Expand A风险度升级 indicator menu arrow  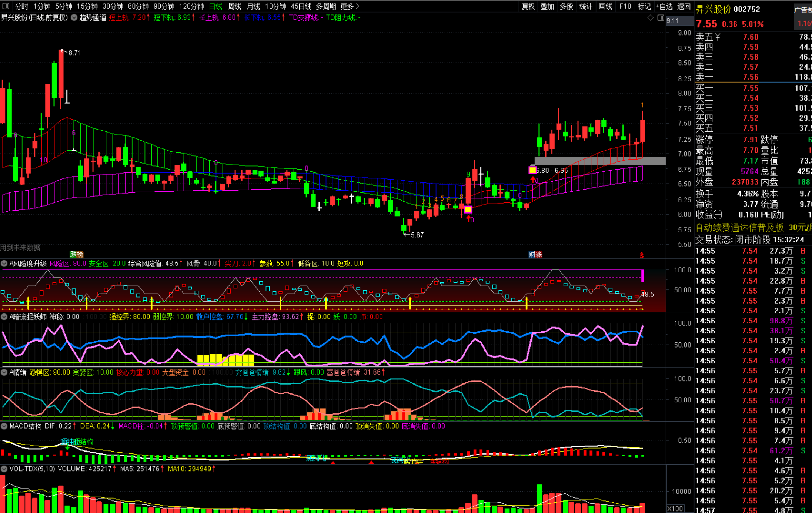click(x=4, y=264)
